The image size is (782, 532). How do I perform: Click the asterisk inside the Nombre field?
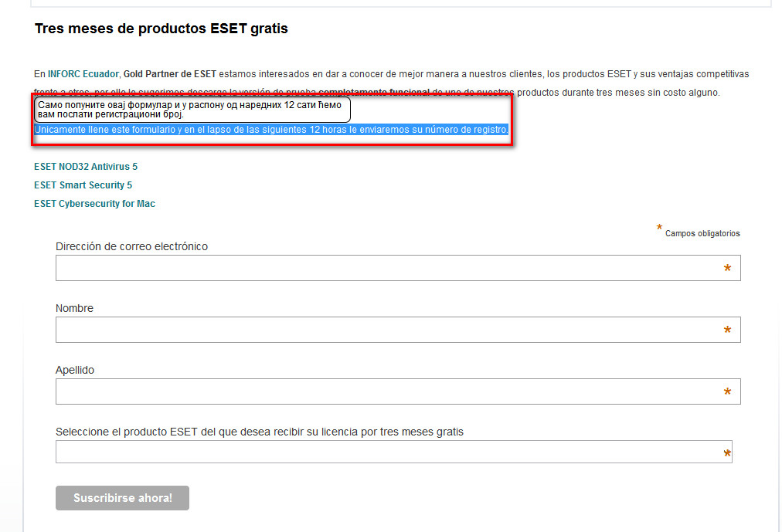pos(727,330)
